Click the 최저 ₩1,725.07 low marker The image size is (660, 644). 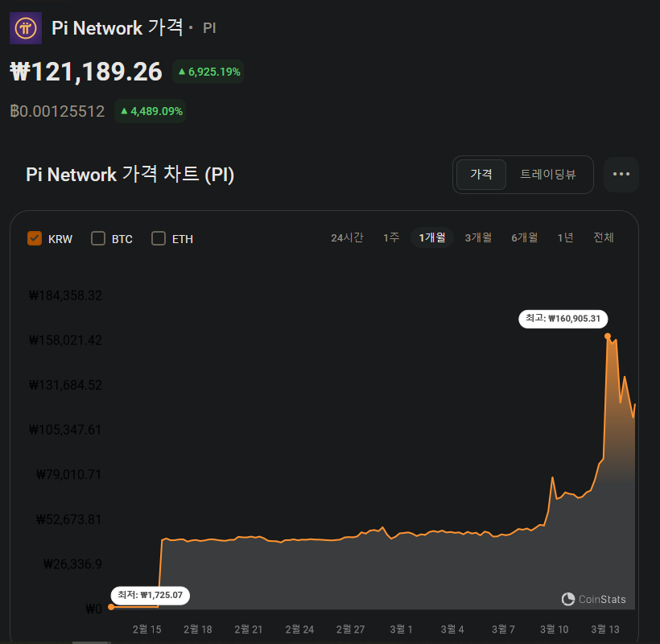(x=150, y=595)
